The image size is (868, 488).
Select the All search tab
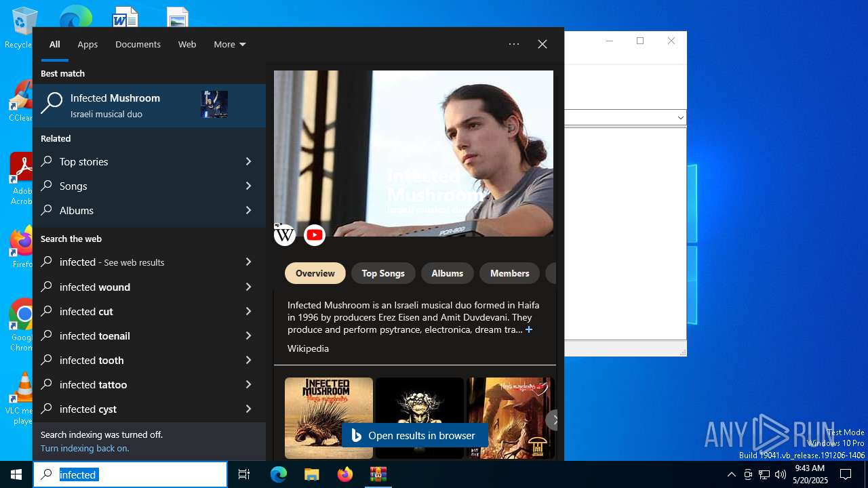click(55, 44)
